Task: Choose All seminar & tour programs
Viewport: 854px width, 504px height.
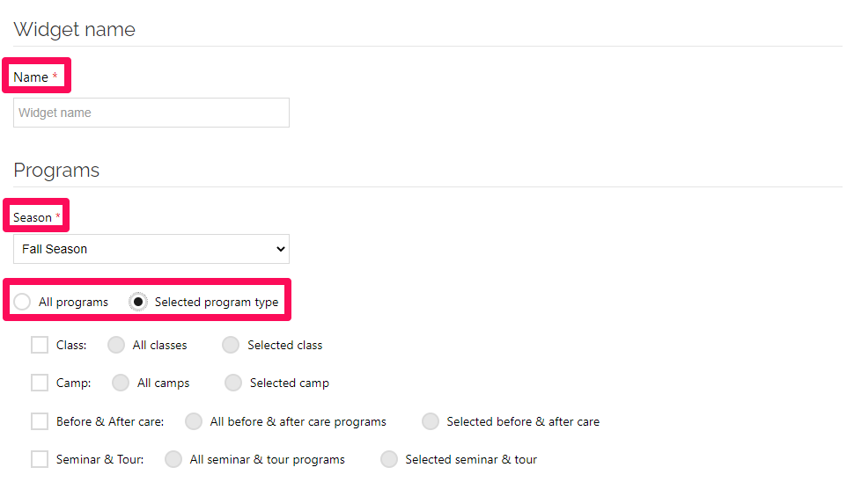Action: (173, 459)
